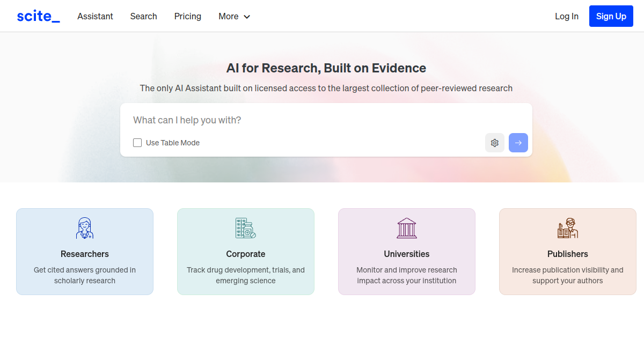Click the scite_ logo
The image size is (644, 338).
coord(38,16)
